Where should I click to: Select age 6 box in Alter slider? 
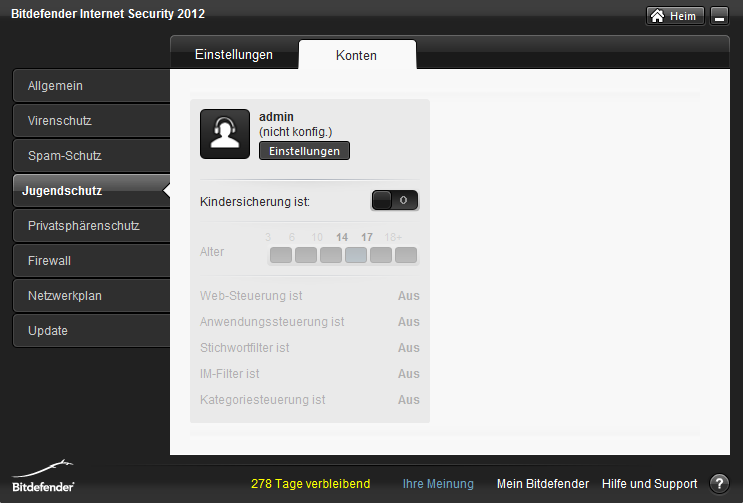click(x=306, y=255)
